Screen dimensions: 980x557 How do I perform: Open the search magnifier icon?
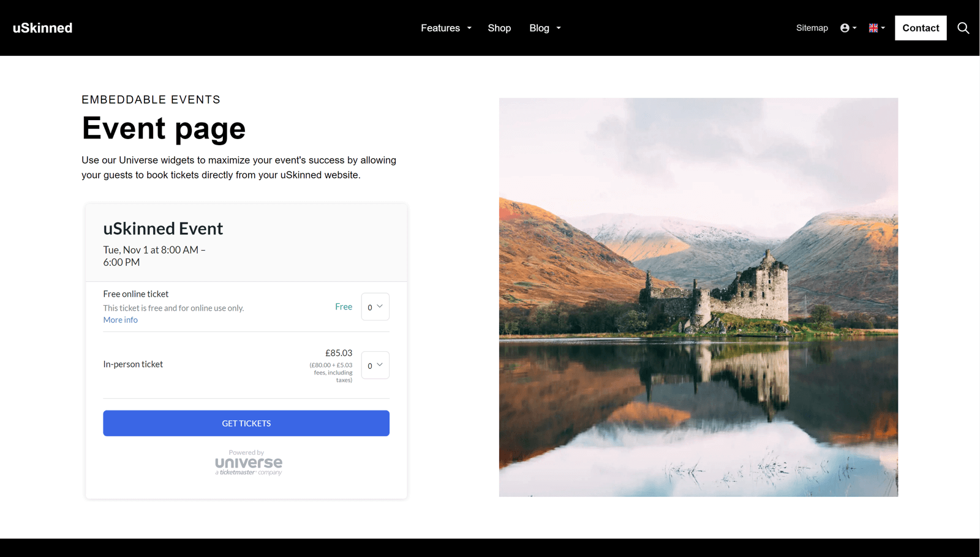[x=963, y=28]
